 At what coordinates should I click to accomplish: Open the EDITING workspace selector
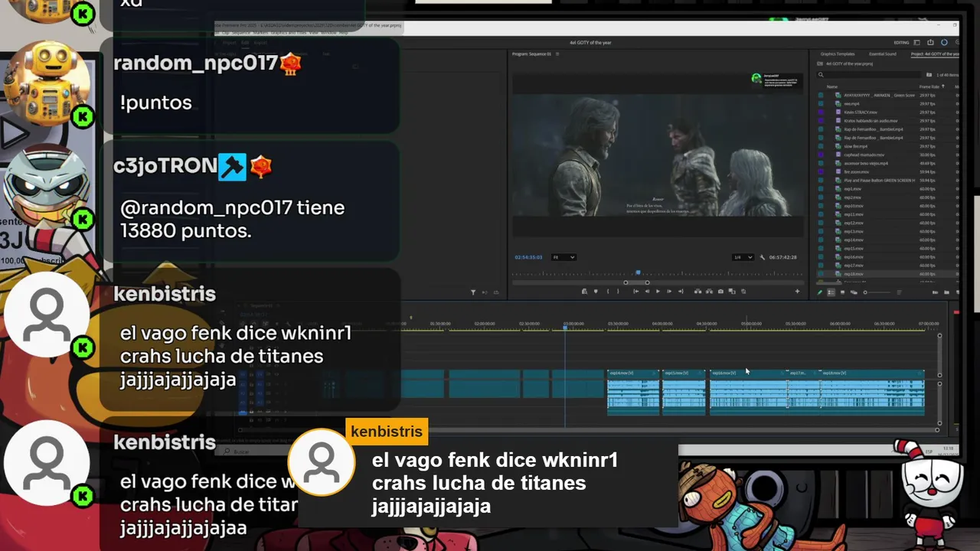pos(901,42)
